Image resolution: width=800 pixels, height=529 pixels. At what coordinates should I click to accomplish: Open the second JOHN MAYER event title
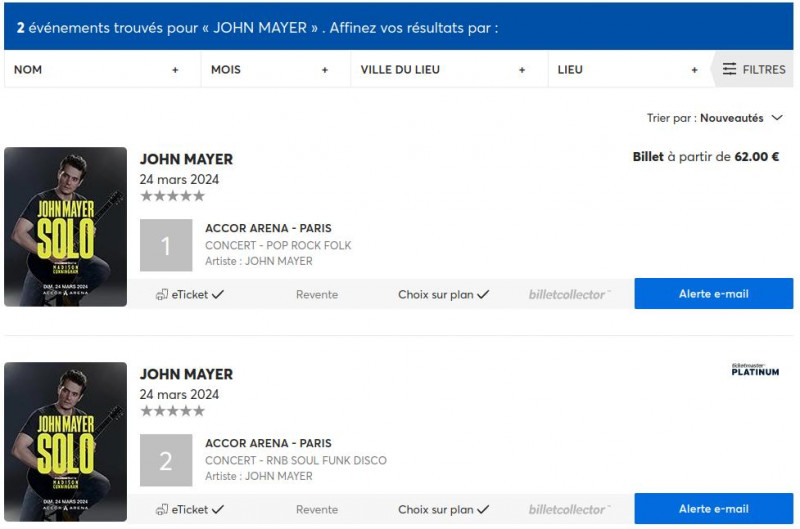click(186, 374)
